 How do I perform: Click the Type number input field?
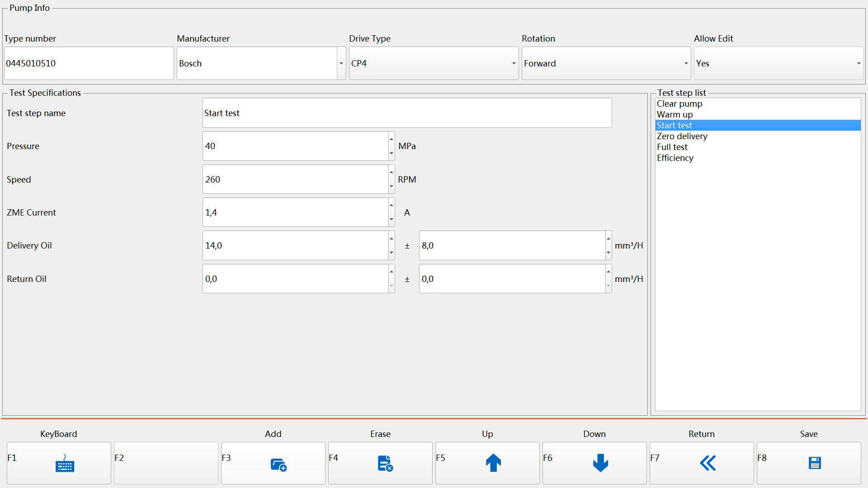coord(89,63)
